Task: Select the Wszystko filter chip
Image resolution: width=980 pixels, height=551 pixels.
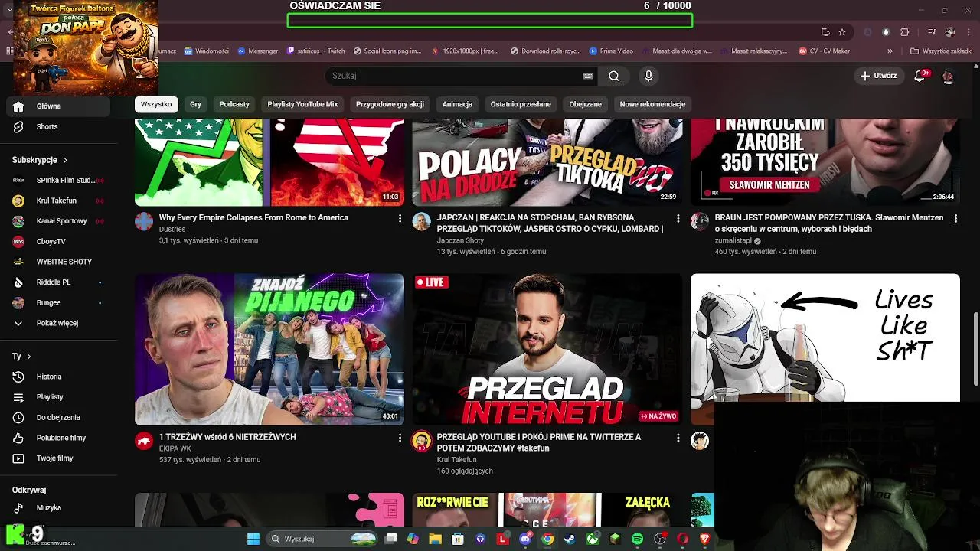Action: pos(156,104)
